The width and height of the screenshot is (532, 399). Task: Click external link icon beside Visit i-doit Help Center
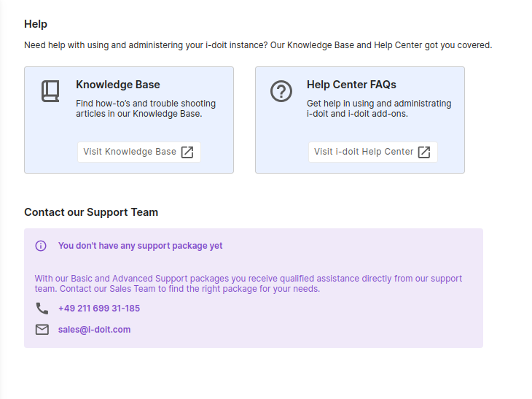[424, 152]
